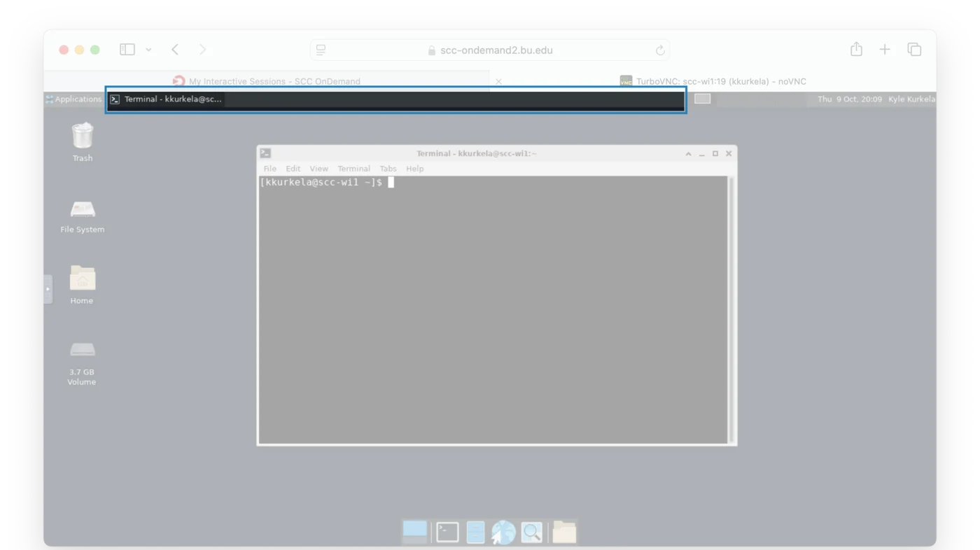Maximize the Terminal window
This screenshot has width=980, height=550.
(715, 153)
